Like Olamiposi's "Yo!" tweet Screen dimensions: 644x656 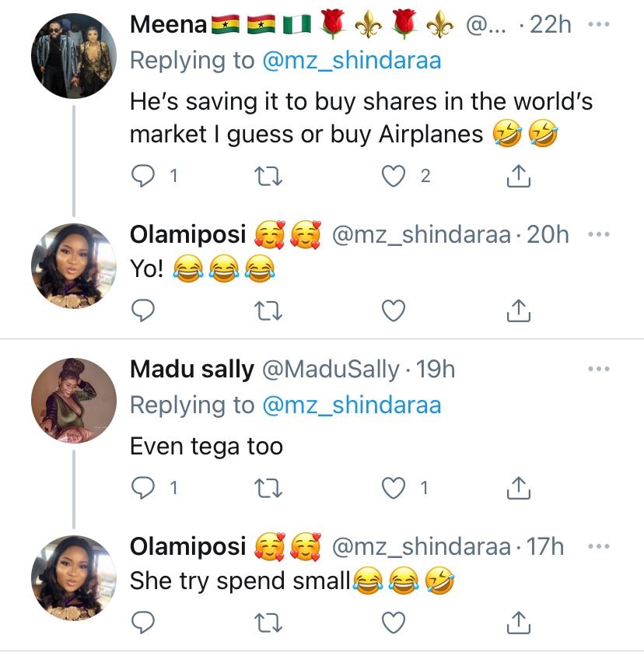pyautogui.click(x=396, y=311)
